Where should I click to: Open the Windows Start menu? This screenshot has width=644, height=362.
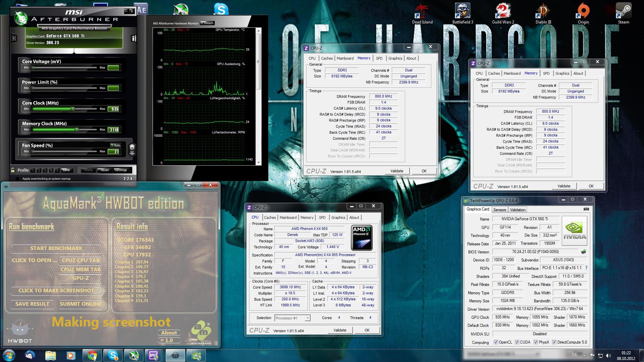(9, 355)
